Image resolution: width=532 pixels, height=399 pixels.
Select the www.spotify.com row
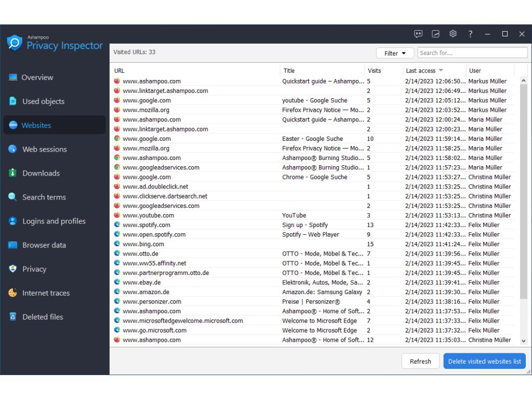pos(147,225)
